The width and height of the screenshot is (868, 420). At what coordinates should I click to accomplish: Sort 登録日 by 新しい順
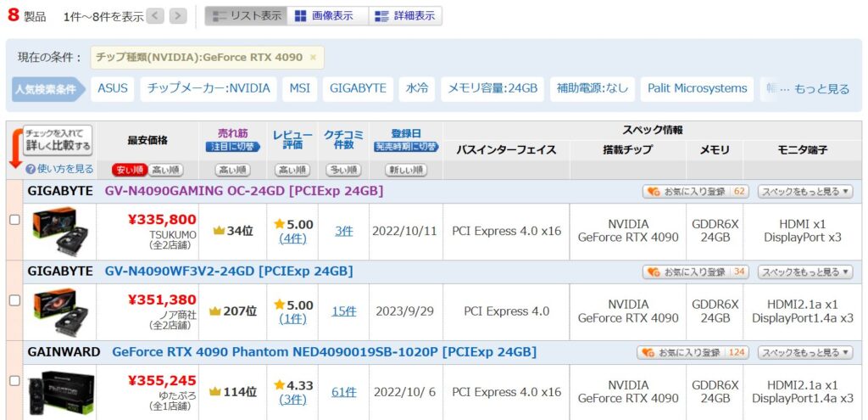click(x=406, y=170)
